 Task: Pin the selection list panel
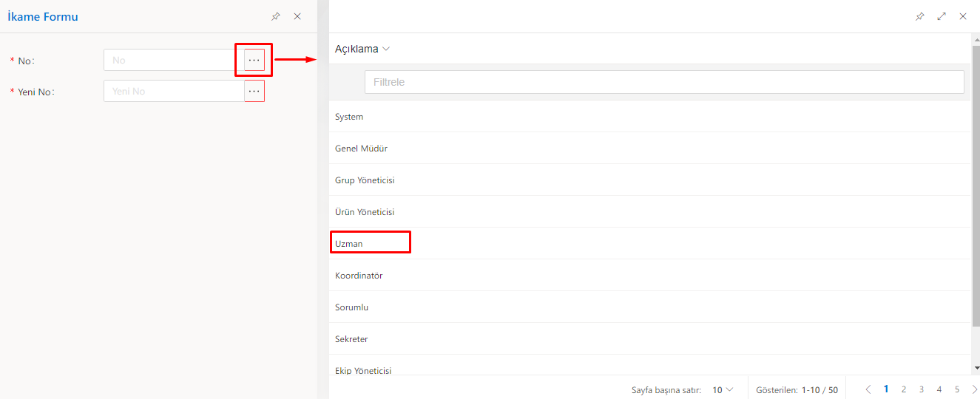pos(920,16)
